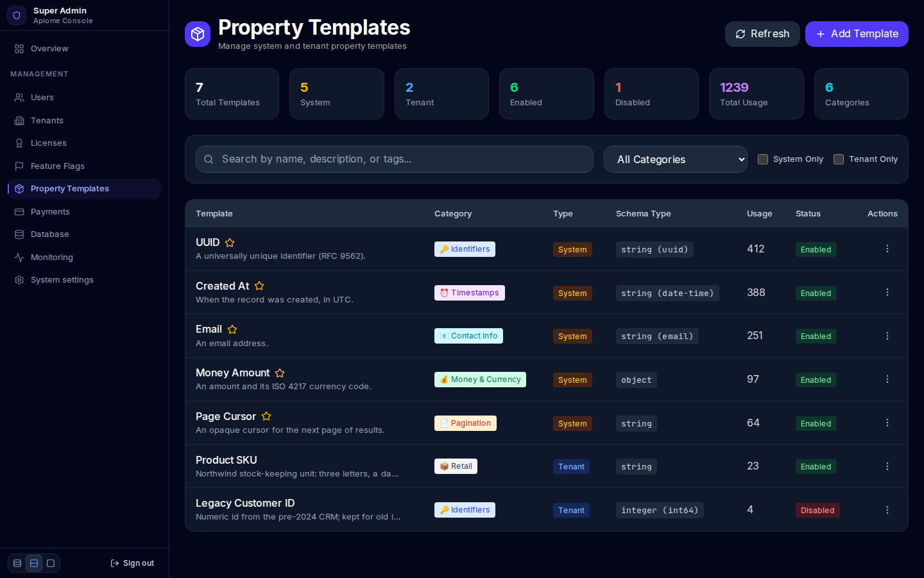Open Monitoring in the sidebar

[x=84, y=258]
